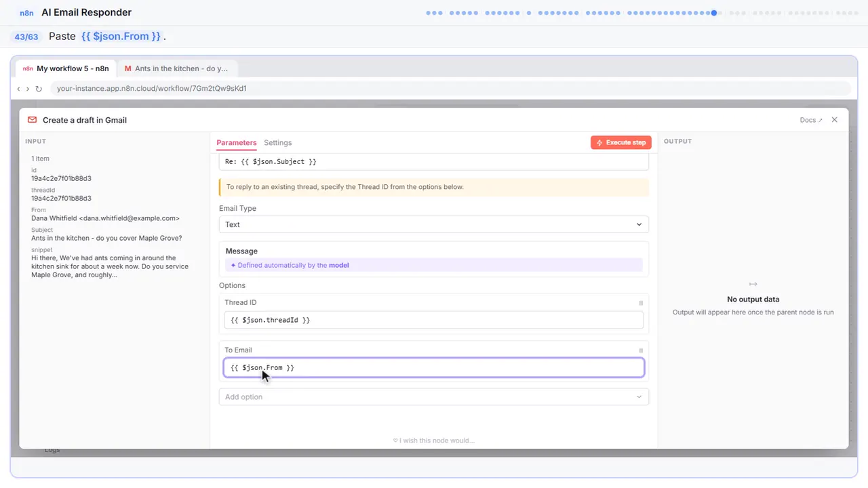Expand the Add option dropdown
This screenshot has width=868, height=488.
click(x=434, y=396)
